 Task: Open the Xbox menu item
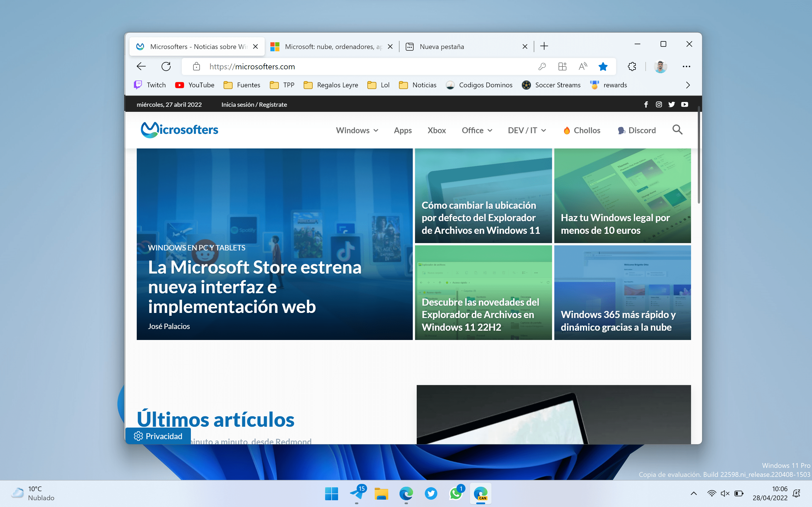pyautogui.click(x=436, y=130)
